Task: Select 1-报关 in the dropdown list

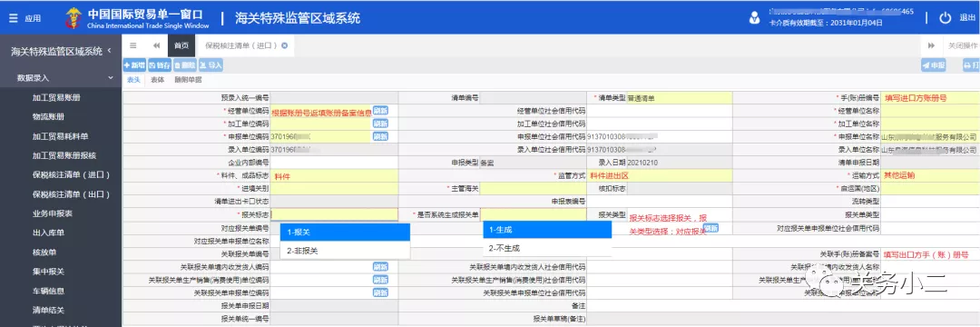Action: (345, 232)
